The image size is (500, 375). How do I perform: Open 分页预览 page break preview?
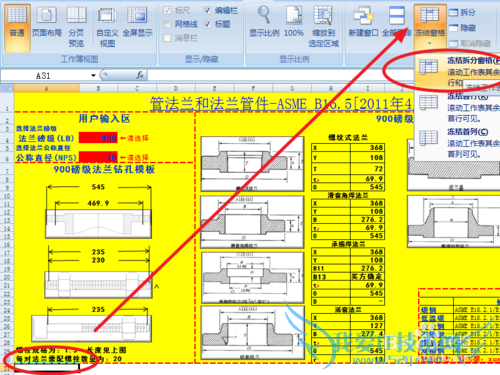76,27
